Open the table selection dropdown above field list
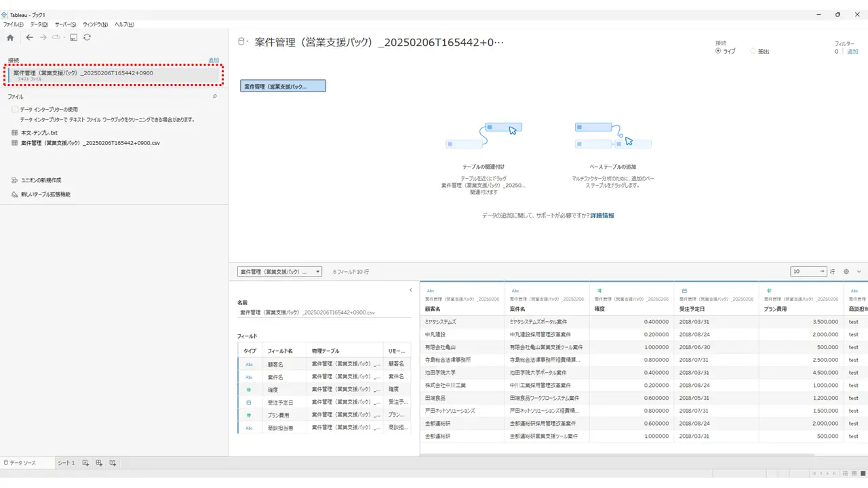This screenshot has height=488, width=868. coord(279,271)
